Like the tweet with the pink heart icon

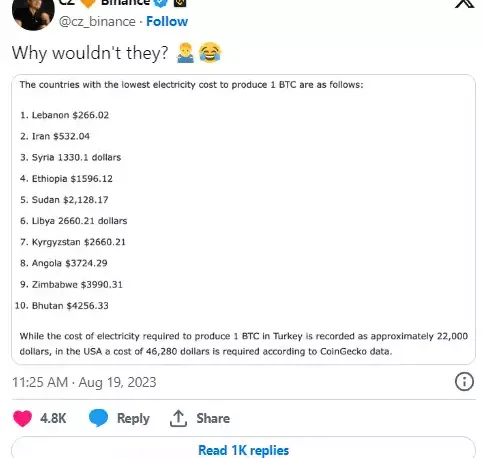click(x=22, y=419)
